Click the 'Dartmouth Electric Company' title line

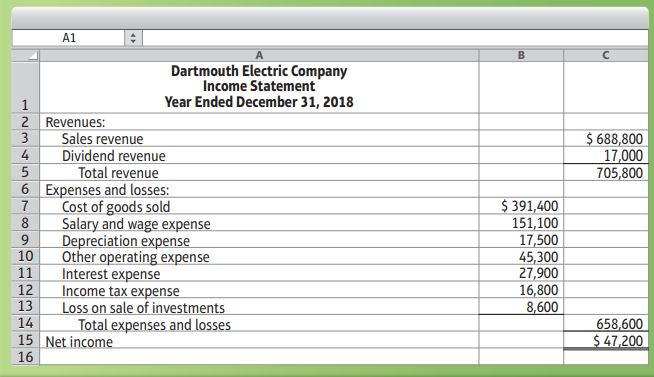[259, 71]
